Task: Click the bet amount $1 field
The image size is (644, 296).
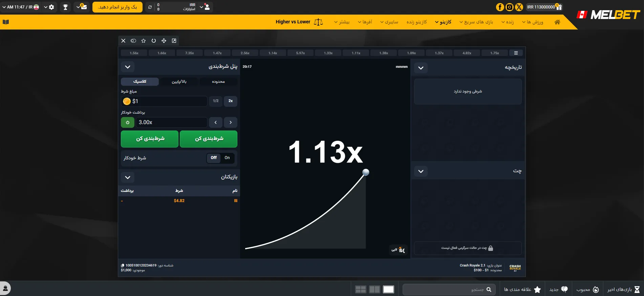Action: tap(164, 101)
